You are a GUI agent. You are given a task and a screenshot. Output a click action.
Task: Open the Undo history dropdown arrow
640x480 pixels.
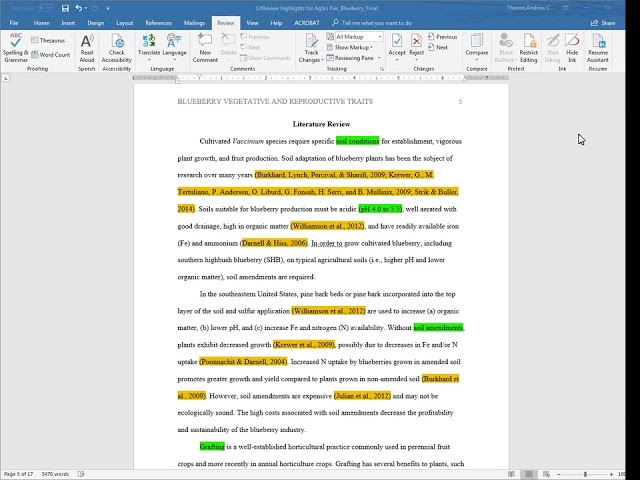coord(86,8)
